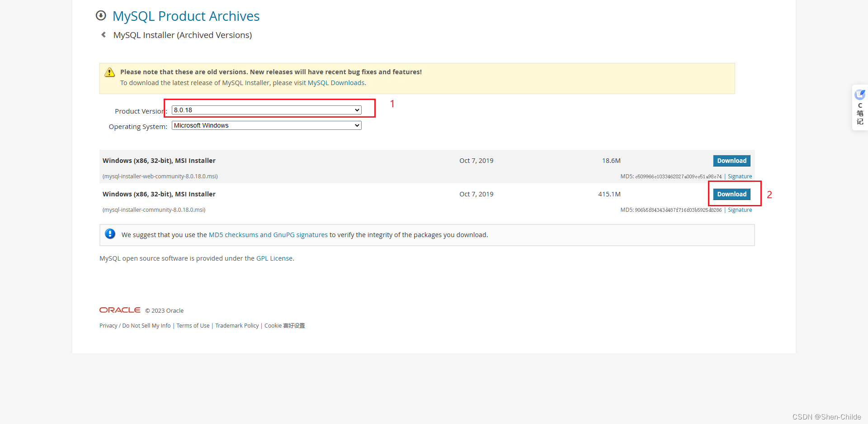868x424 pixels.
Task: Click the MySQL Product Archives heading
Action: tap(186, 16)
